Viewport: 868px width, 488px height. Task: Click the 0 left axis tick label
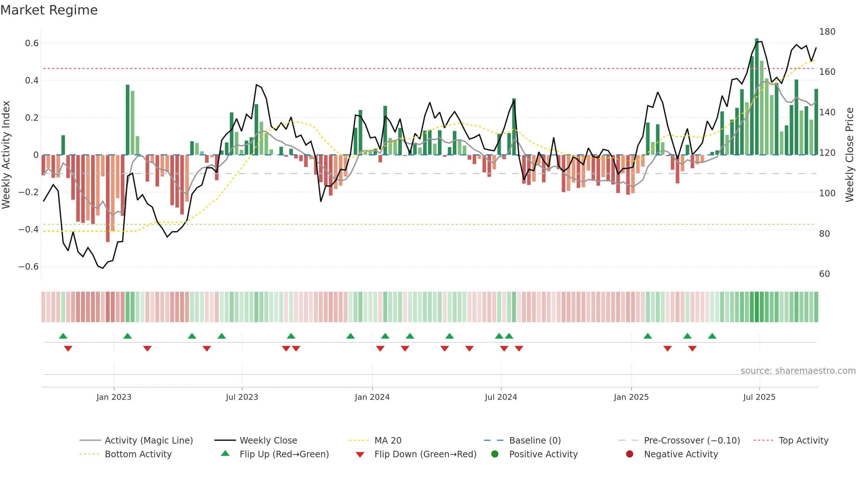tap(36, 155)
